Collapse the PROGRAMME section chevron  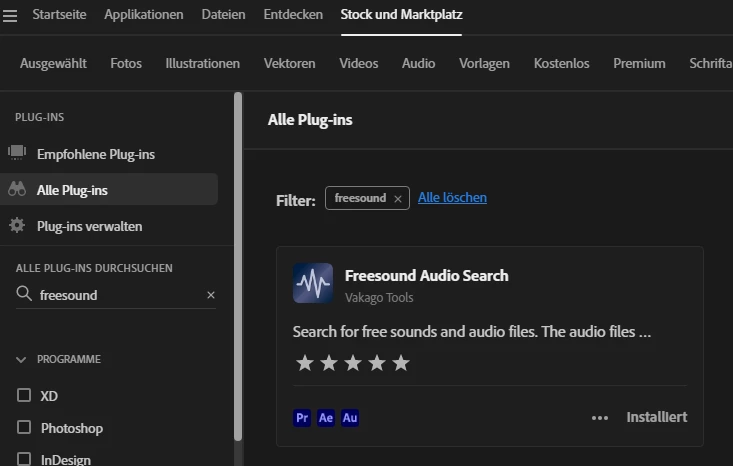(x=21, y=359)
